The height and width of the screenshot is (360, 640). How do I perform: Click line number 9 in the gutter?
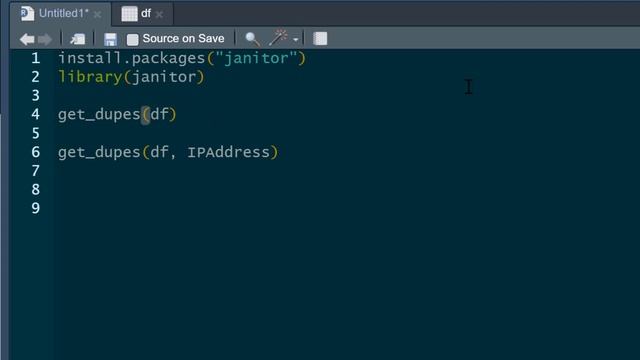pos(36,208)
